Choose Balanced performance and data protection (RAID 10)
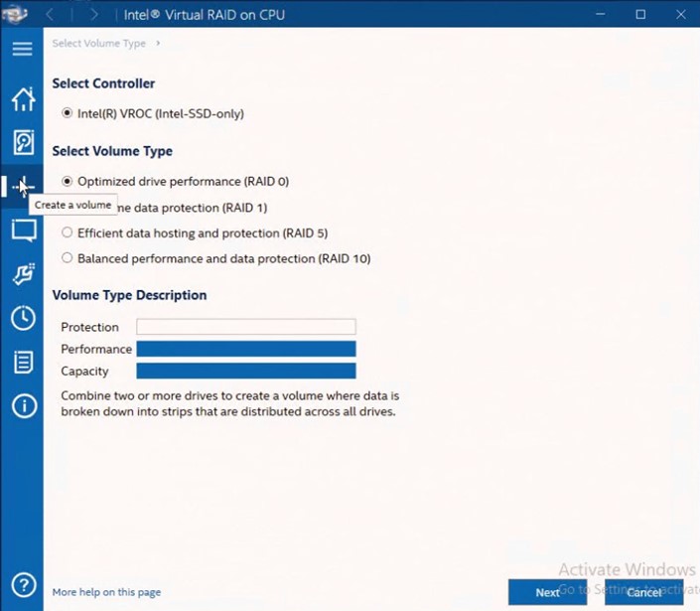The height and width of the screenshot is (611, 700). pos(68,258)
